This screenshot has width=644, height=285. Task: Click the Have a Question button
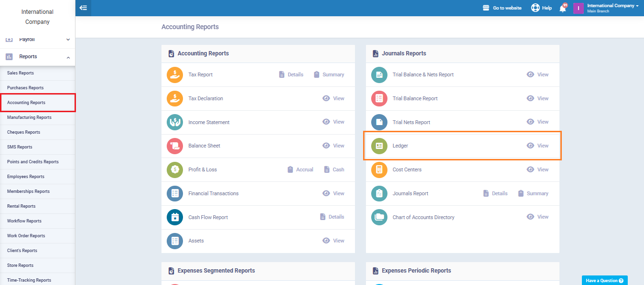click(604, 281)
